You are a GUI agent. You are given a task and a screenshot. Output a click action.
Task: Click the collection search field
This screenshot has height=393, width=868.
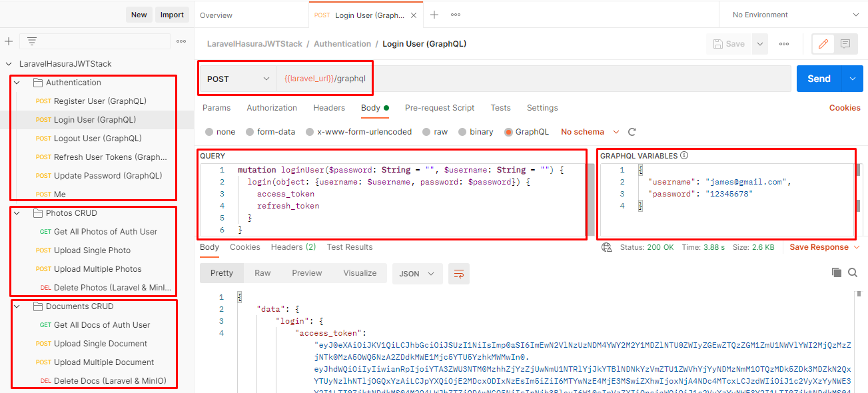click(x=95, y=41)
